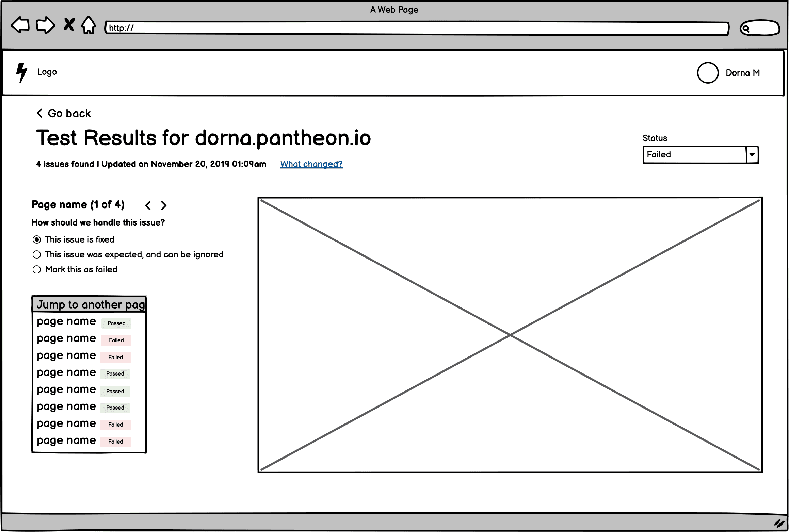The image size is (789, 532).
Task: Click the browser back arrow
Action: click(20, 25)
